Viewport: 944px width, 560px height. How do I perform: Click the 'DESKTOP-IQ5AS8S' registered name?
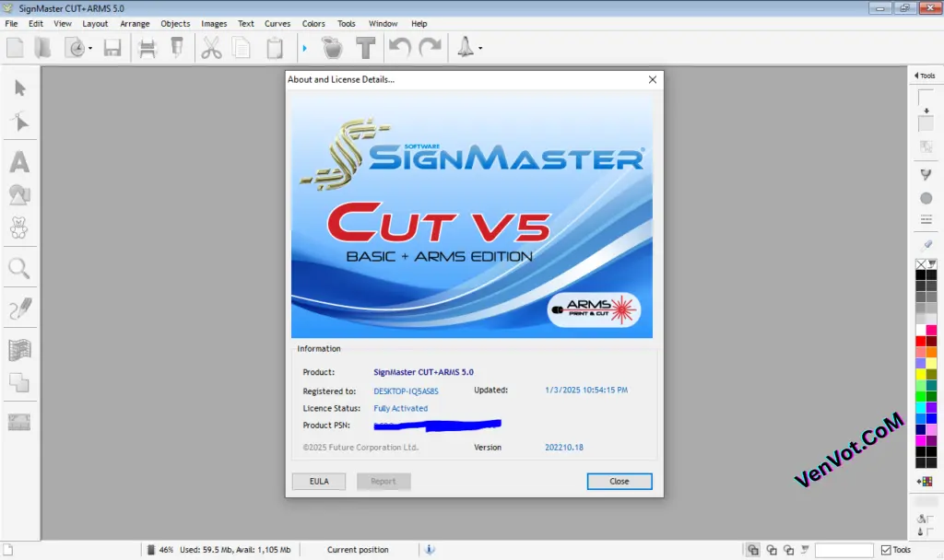pos(406,391)
